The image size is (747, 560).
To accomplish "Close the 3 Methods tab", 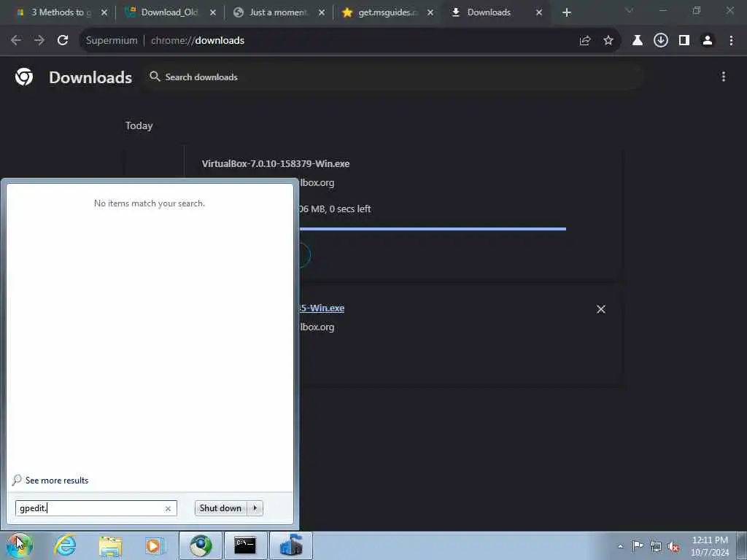I will click(x=104, y=12).
